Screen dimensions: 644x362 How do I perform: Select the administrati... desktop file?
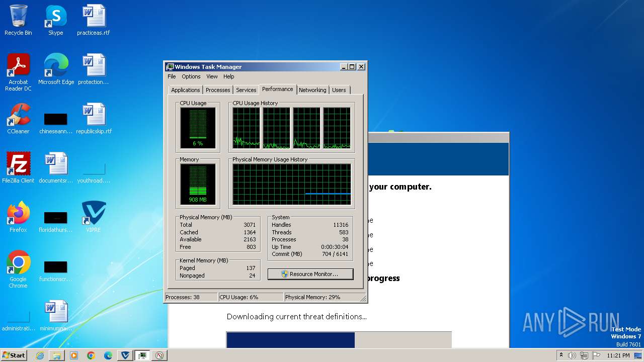coord(18,320)
